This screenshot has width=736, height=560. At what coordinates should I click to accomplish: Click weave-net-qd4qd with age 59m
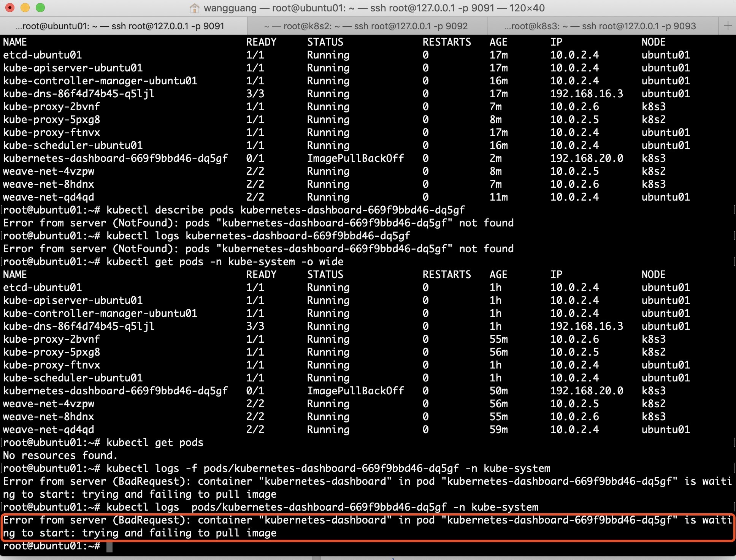pos(48,430)
